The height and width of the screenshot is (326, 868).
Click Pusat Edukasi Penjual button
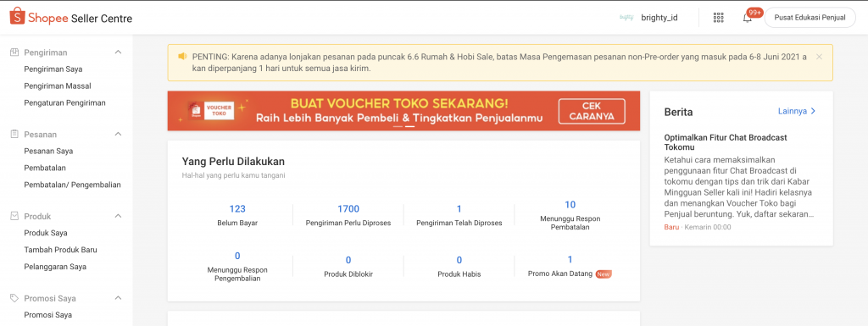(x=810, y=18)
